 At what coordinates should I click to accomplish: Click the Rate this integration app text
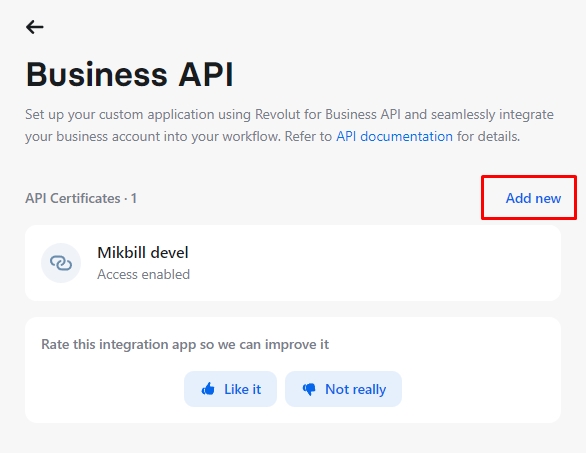(x=185, y=344)
